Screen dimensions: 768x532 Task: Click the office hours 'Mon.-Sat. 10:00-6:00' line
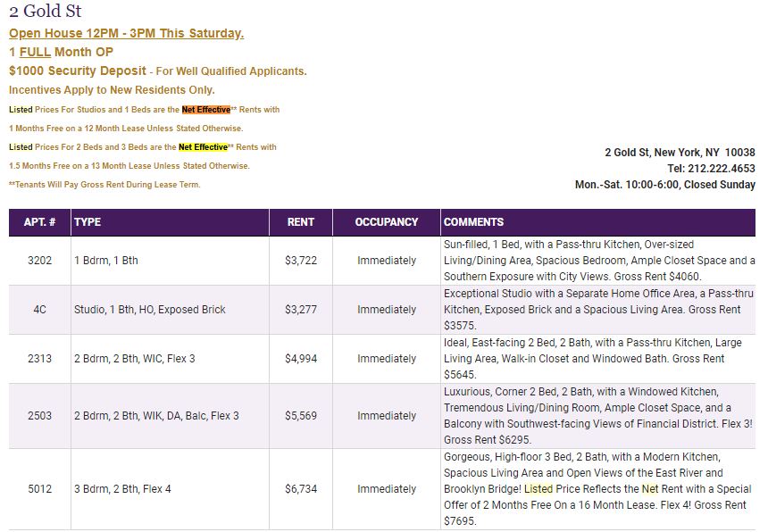click(x=665, y=185)
